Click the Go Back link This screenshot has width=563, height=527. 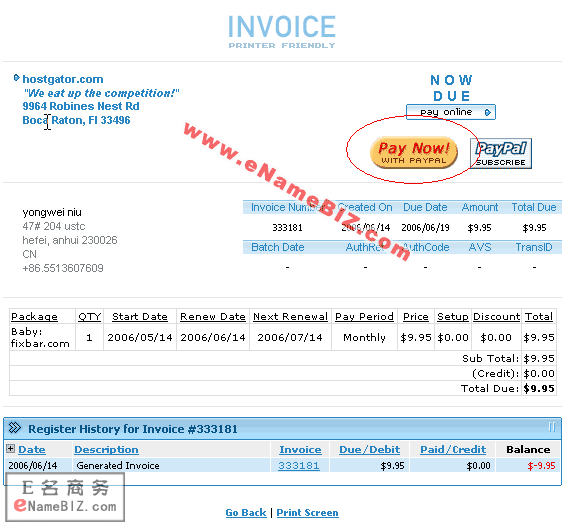point(246,512)
